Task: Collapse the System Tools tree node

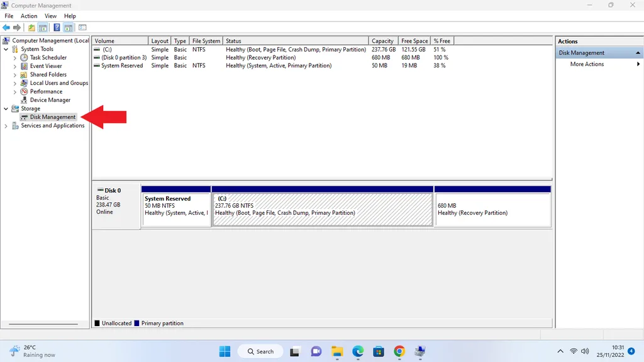Action: point(6,49)
